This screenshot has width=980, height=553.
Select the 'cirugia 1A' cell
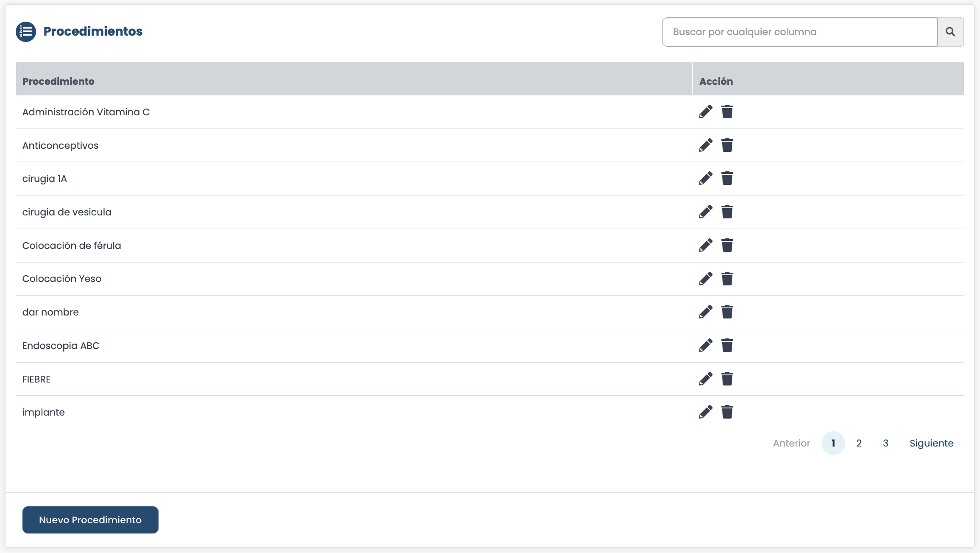(x=354, y=179)
